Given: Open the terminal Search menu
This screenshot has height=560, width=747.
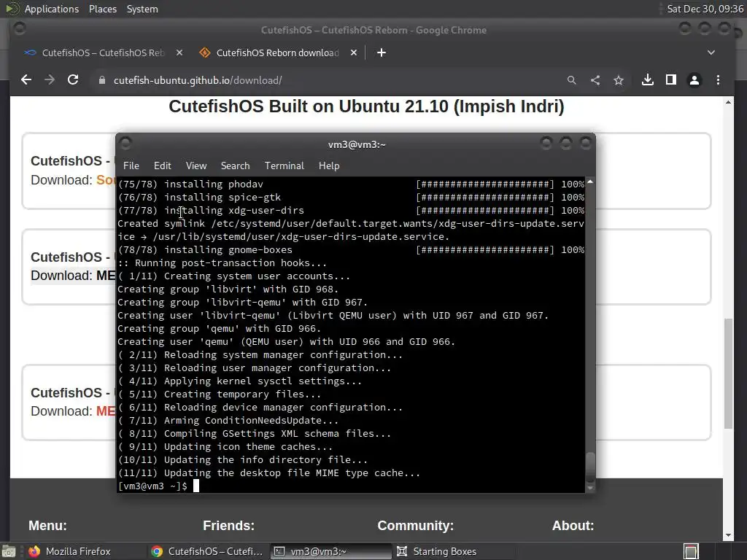Looking at the screenshot, I should (236, 166).
